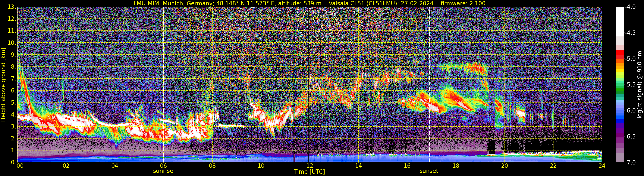Click the red segment of the colorbar
This screenshot has width=644, height=176.
pyautogui.click(x=620, y=54)
